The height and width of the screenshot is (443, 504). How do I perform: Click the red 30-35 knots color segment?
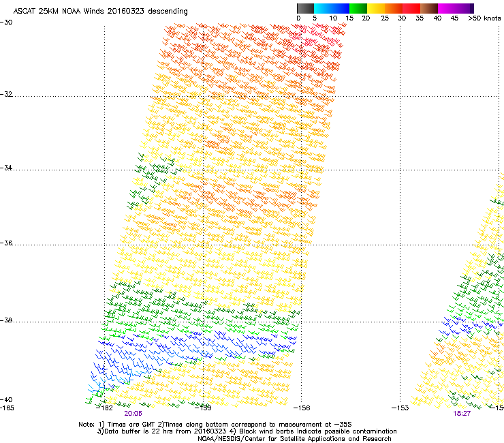(411, 8)
